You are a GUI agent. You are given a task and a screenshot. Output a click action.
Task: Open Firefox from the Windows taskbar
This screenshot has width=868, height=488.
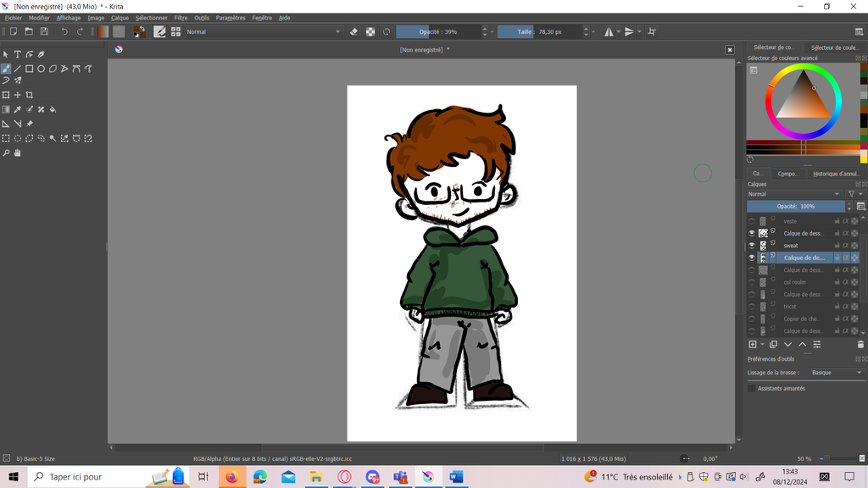[231, 477]
